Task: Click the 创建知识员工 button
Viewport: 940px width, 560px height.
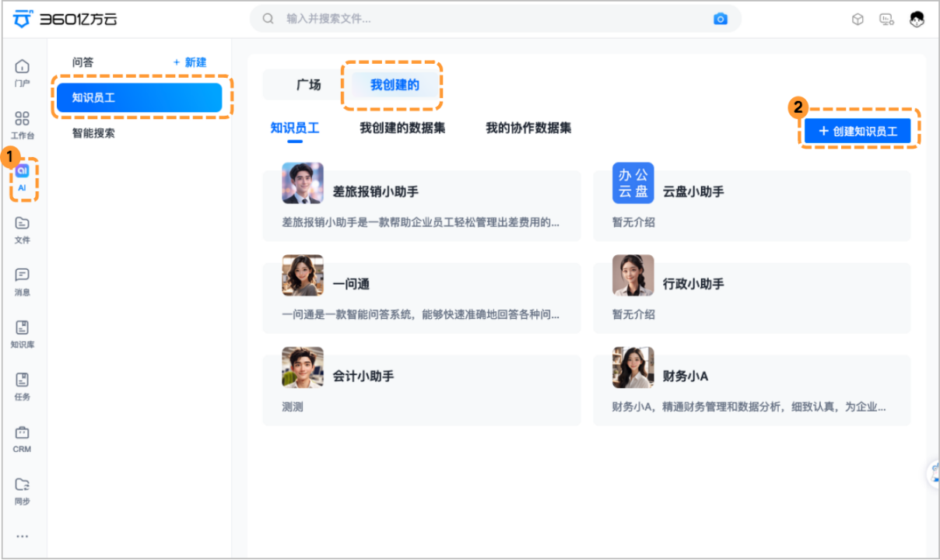Action: pyautogui.click(x=858, y=131)
